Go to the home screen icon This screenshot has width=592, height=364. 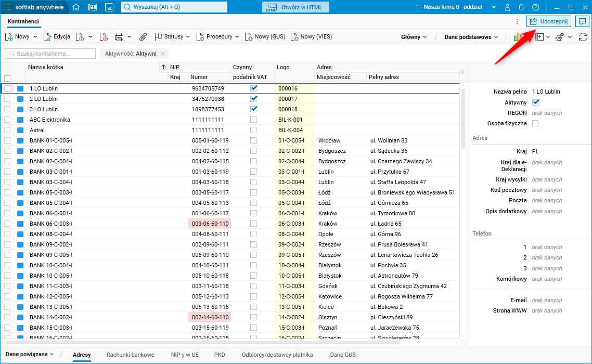[x=76, y=7]
